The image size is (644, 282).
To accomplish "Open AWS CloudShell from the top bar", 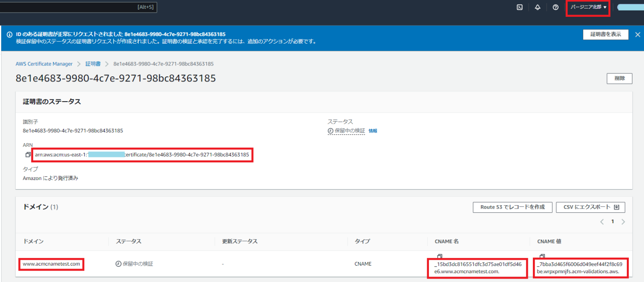I will pos(519,7).
